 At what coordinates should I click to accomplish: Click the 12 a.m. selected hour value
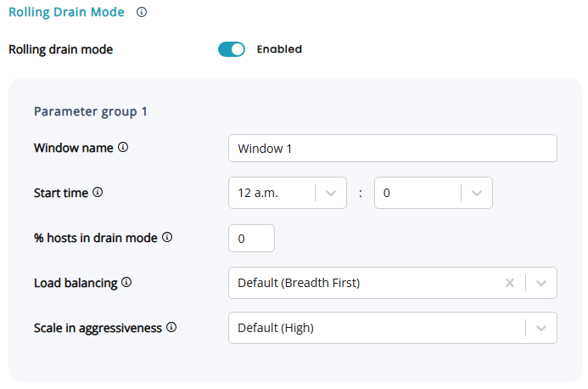(258, 193)
